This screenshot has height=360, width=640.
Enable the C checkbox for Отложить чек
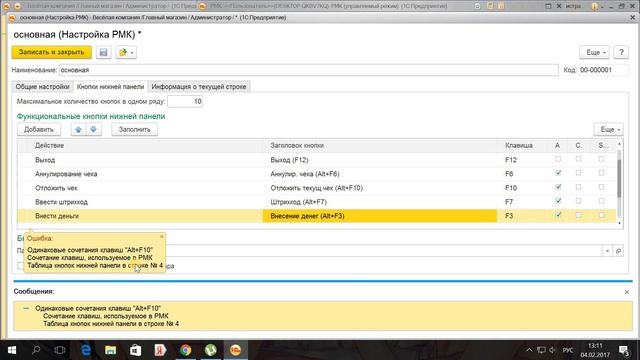click(x=578, y=187)
